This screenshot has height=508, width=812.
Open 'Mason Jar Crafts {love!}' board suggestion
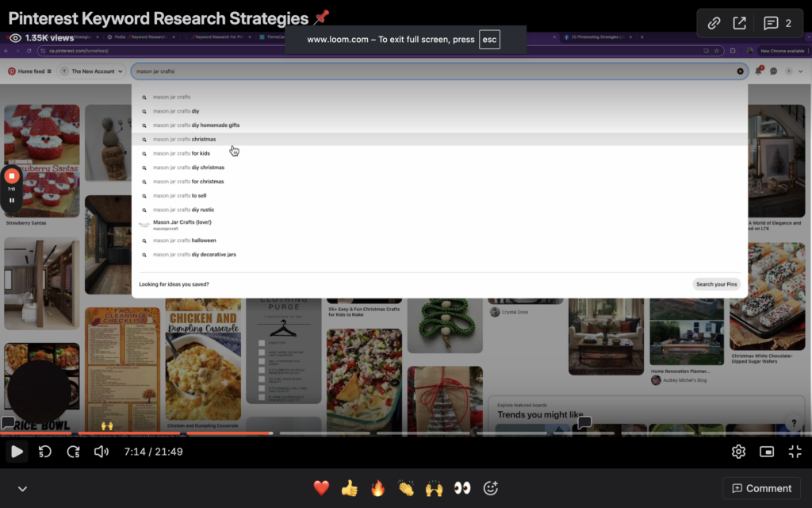point(439,225)
